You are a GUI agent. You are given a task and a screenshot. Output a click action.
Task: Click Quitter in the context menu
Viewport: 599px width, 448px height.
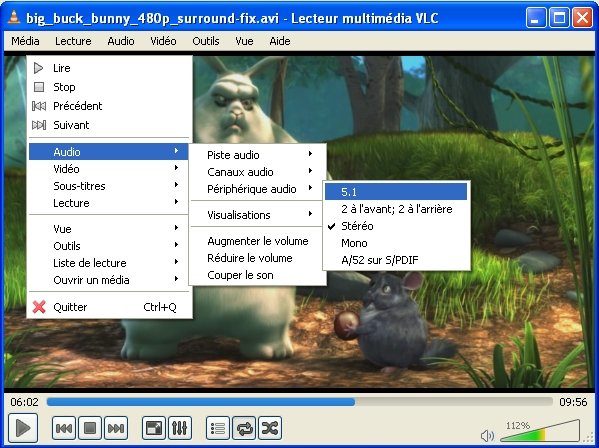[x=109, y=307]
